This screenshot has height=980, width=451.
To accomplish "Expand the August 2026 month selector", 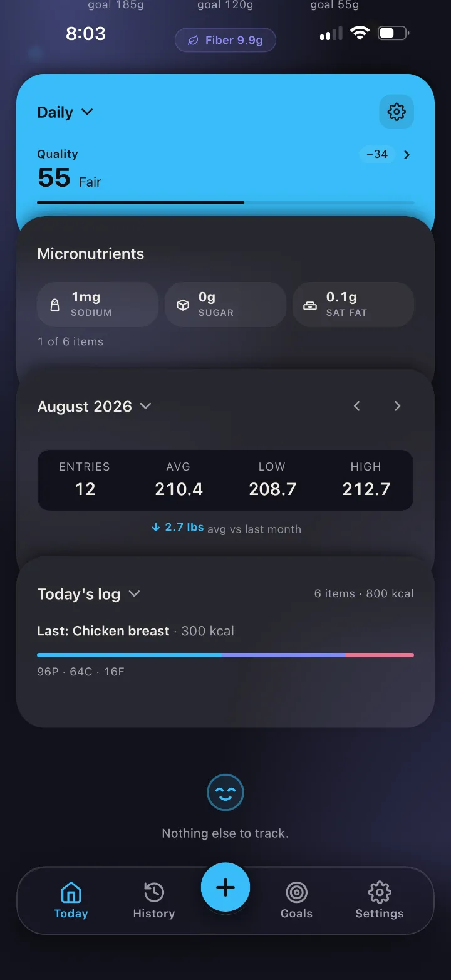I will point(95,406).
